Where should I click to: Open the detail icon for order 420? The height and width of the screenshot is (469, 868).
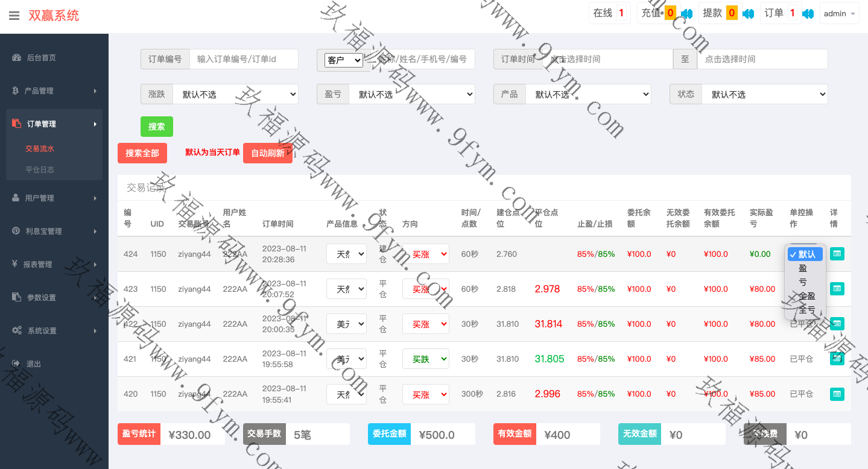coord(837,394)
